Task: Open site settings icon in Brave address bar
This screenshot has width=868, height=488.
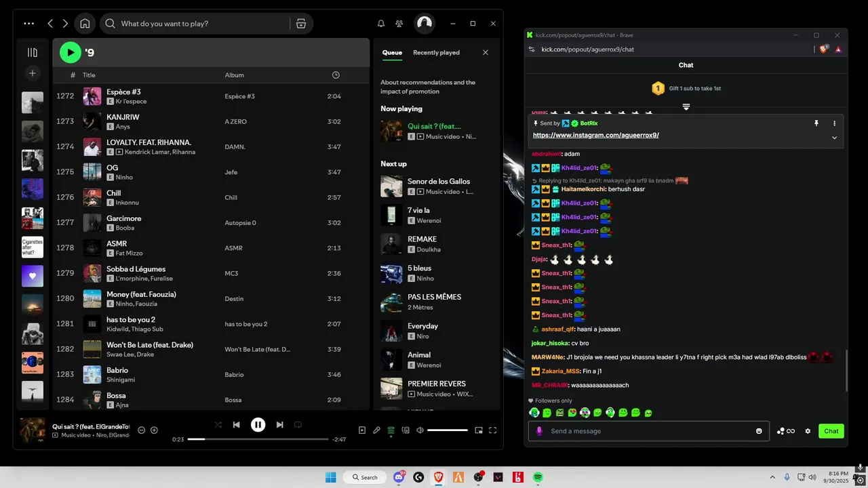Action: point(532,49)
